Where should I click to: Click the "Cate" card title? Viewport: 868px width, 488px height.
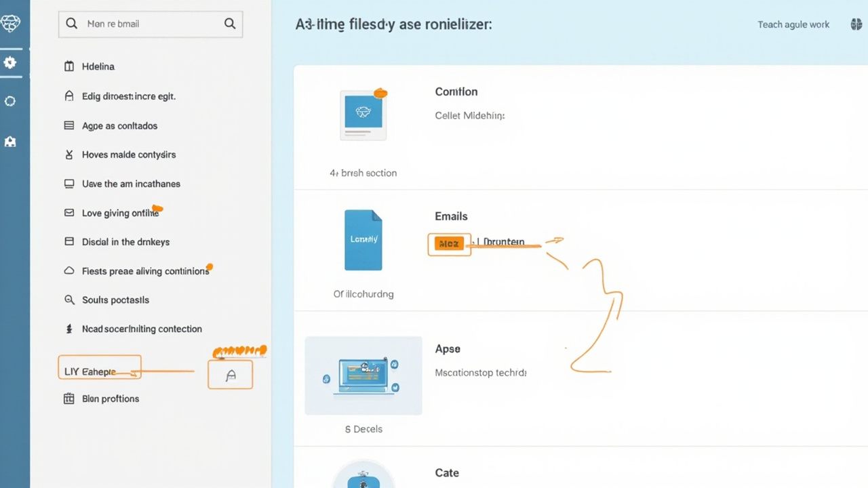(x=447, y=473)
